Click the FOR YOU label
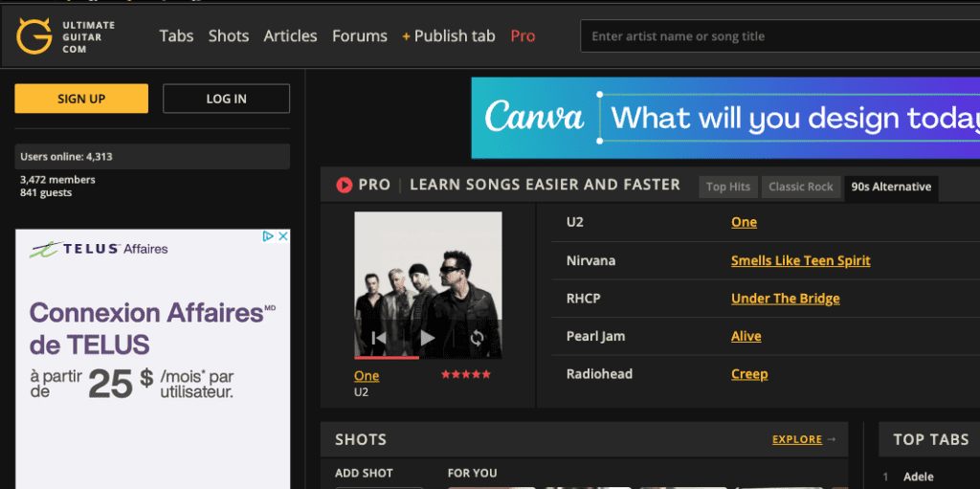Viewport: 980px width, 489px height. (x=472, y=474)
